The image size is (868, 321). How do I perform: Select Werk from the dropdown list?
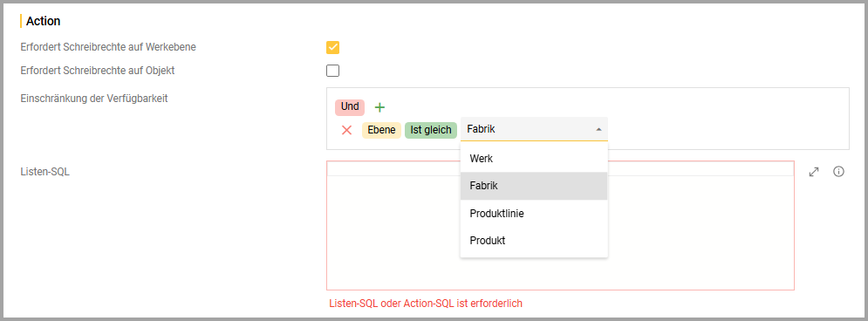(x=534, y=158)
